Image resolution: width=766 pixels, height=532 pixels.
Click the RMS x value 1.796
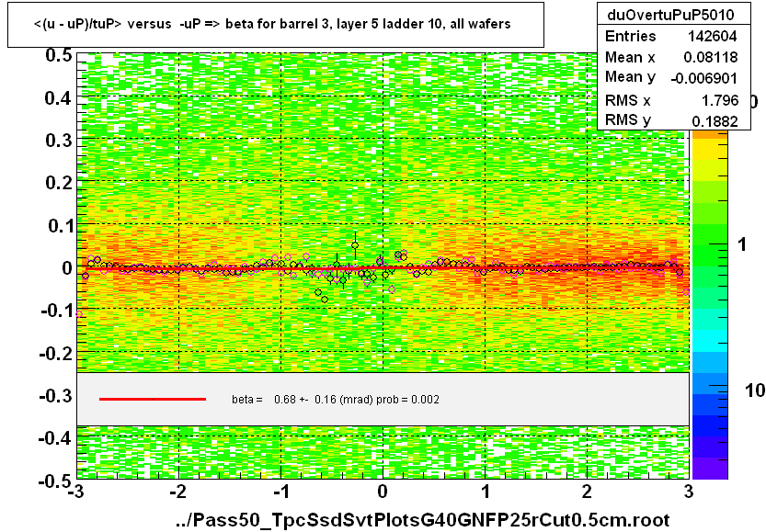(720, 100)
